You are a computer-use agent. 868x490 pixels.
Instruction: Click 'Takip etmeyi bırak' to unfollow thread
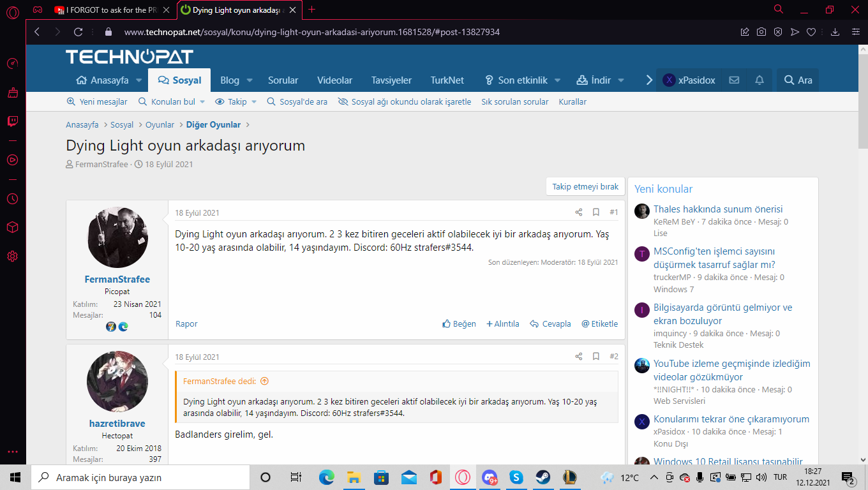pyautogui.click(x=585, y=187)
